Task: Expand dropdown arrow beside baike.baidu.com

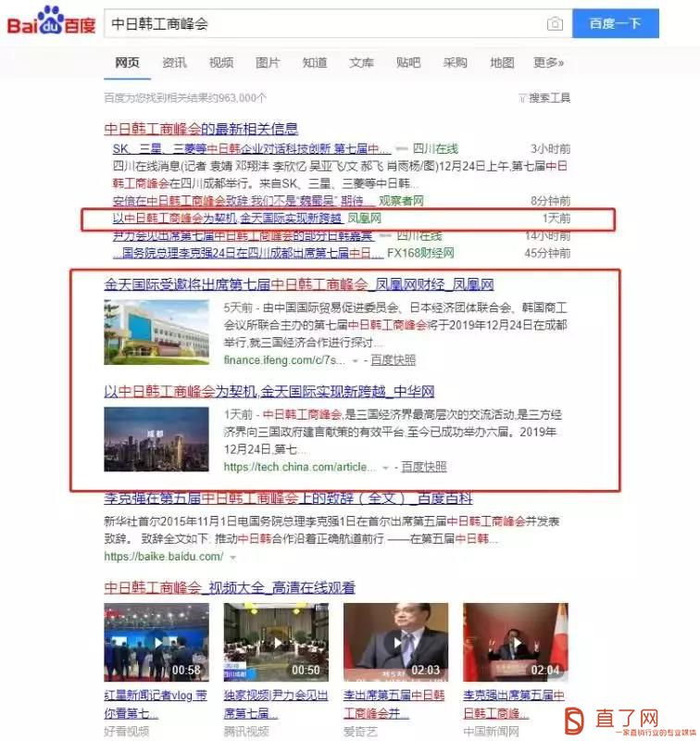Action: pyautogui.click(x=232, y=558)
